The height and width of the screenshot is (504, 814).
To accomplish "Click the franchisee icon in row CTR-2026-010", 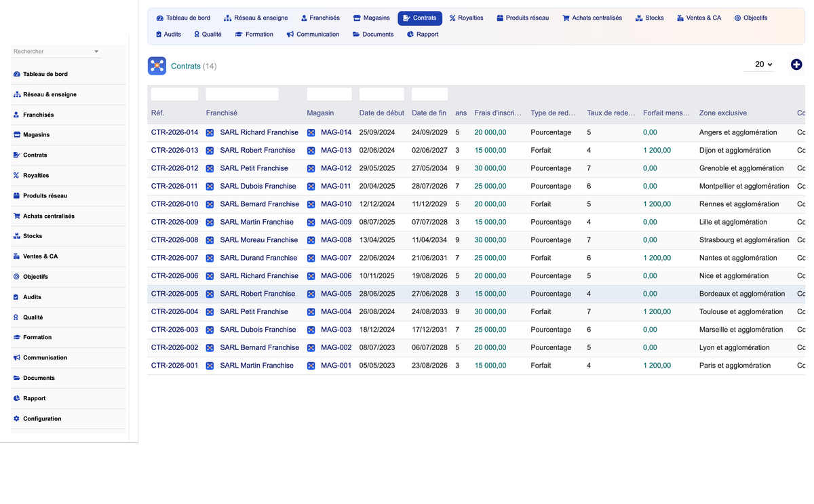I will [210, 204].
